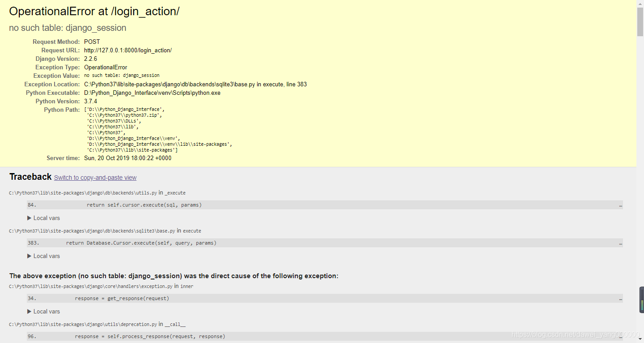Screen dimensions: 644x343
Task: Click code line response = get_response(request)
Action: pos(122,298)
